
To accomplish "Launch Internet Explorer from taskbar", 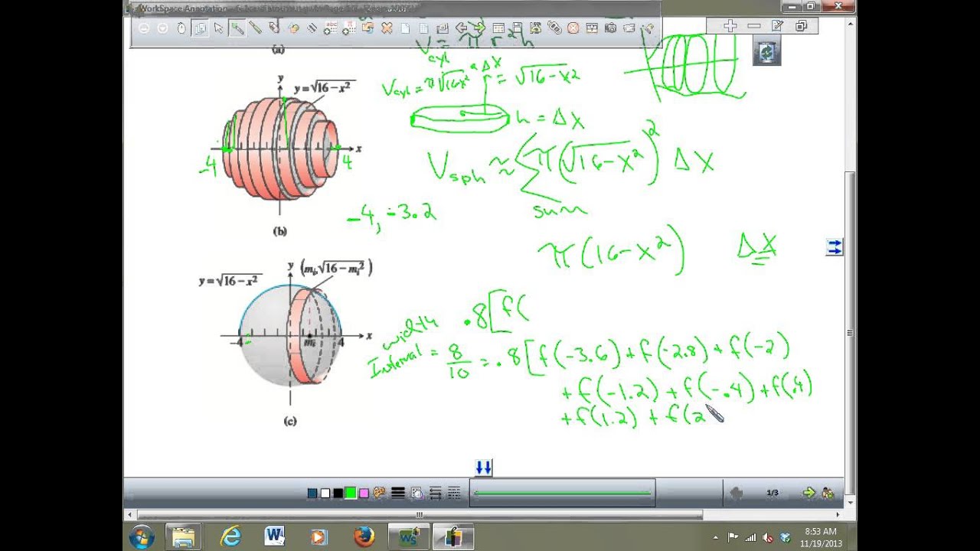I will pyautogui.click(x=230, y=537).
